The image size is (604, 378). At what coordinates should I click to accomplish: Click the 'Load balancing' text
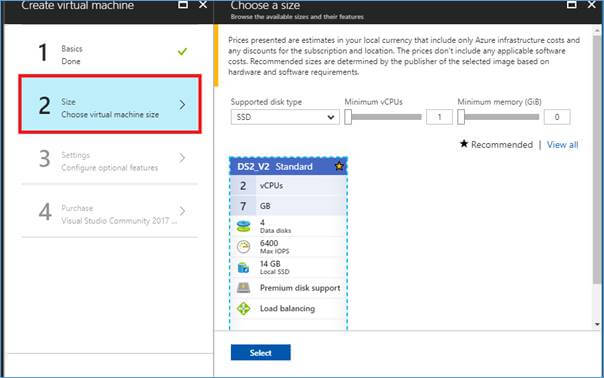click(x=287, y=309)
